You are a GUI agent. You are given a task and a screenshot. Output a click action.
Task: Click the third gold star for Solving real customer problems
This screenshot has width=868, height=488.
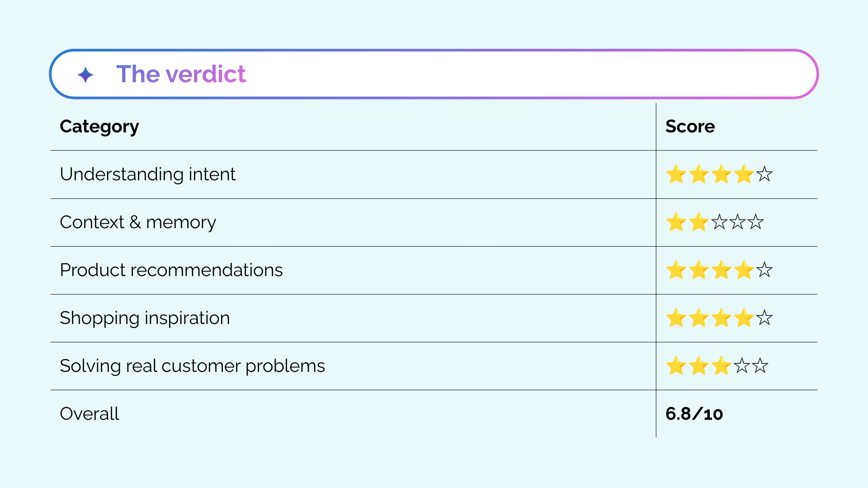pyautogui.click(x=722, y=366)
